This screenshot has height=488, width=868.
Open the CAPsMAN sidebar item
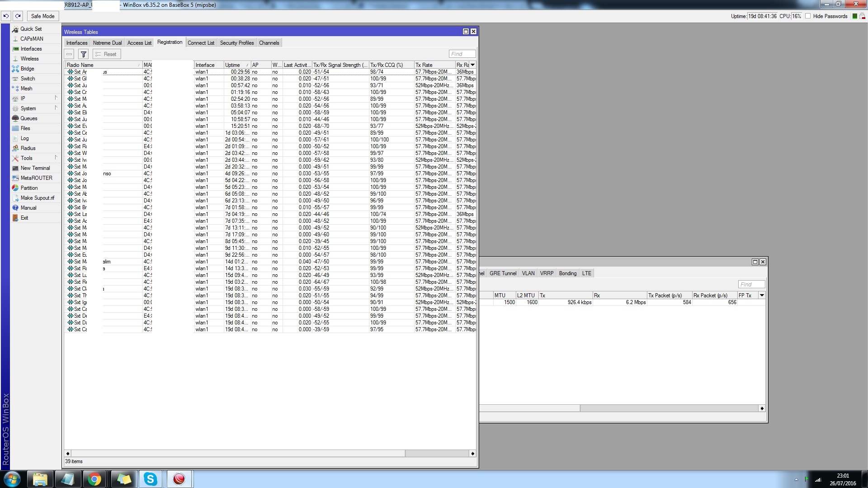click(32, 39)
